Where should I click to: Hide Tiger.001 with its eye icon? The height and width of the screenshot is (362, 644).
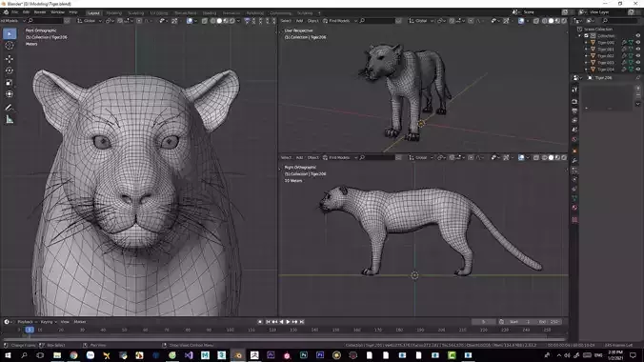coord(638,49)
